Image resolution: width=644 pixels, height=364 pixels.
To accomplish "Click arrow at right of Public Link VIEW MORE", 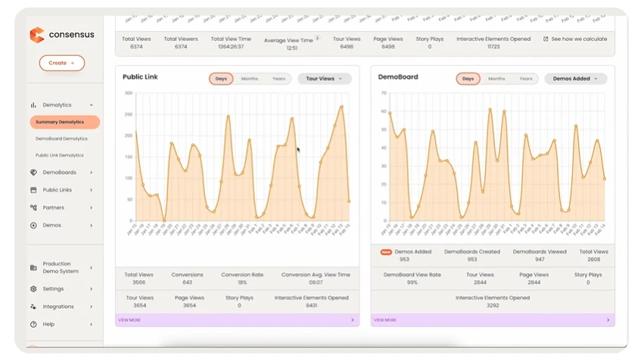I will click(x=353, y=320).
